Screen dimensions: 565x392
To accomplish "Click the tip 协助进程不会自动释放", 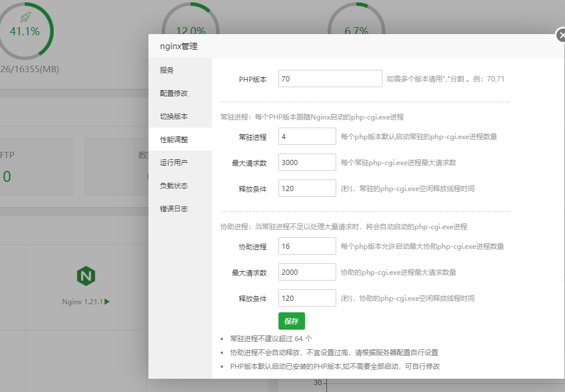I will point(334,352).
